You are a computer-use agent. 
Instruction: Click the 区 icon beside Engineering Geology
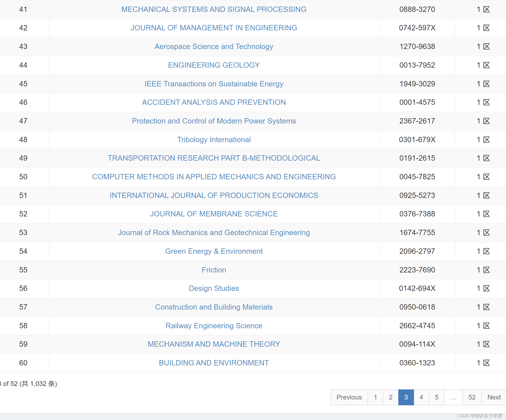coord(486,65)
